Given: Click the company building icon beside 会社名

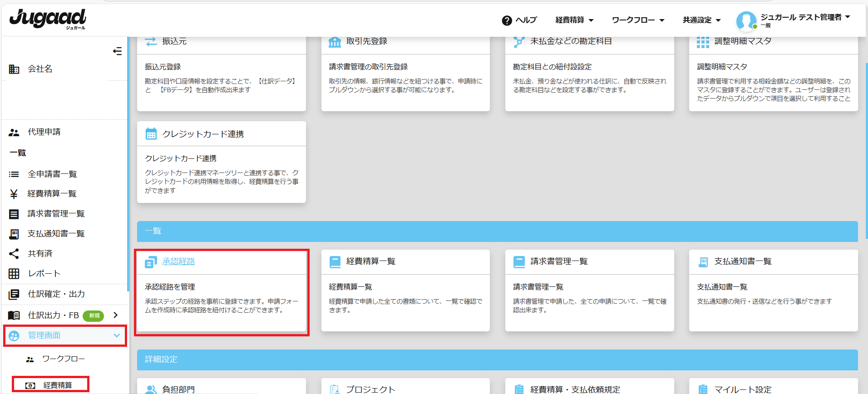Looking at the screenshot, I should [14, 69].
